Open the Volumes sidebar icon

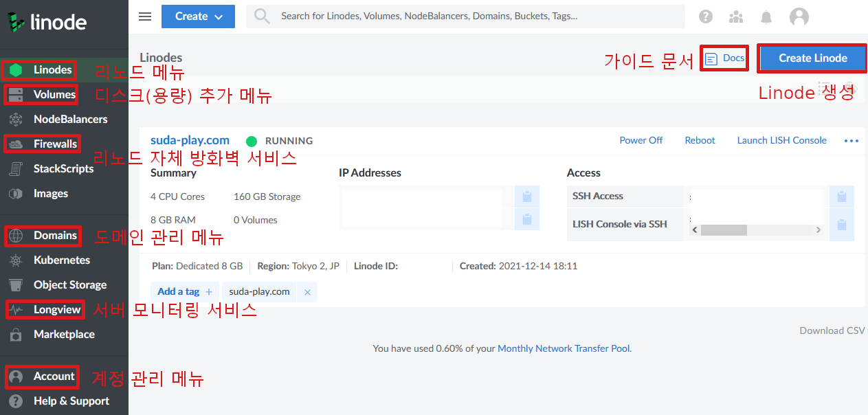pyautogui.click(x=16, y=94)
